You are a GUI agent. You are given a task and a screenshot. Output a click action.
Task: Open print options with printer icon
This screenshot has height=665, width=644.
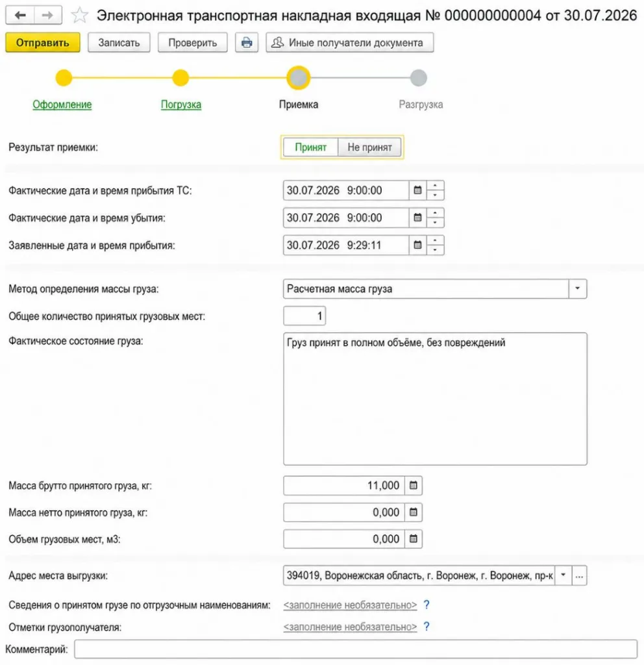pos(247,43)
